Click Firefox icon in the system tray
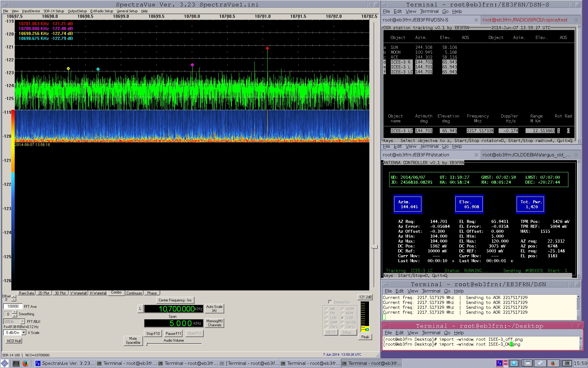The image size is (588, 368). point(553,363)
